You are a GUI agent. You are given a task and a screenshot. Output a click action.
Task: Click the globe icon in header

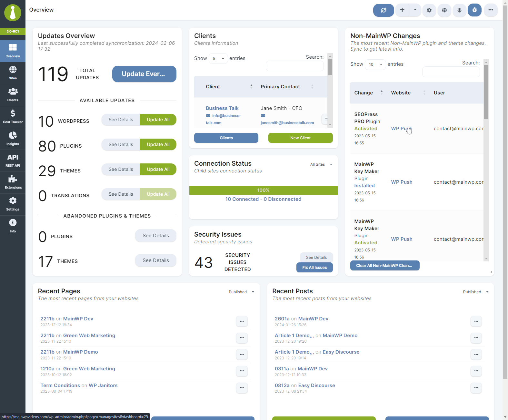(x=444, y=10)
